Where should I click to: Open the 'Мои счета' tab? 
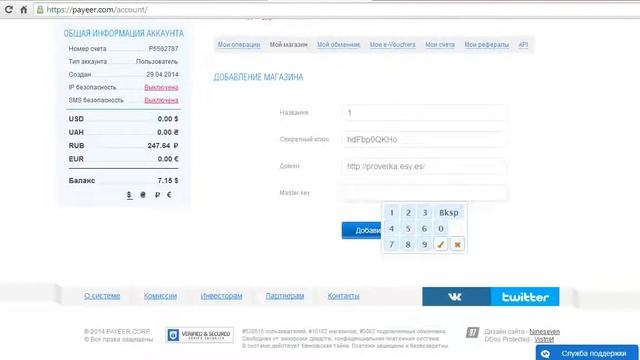click(x=440, y=44)
